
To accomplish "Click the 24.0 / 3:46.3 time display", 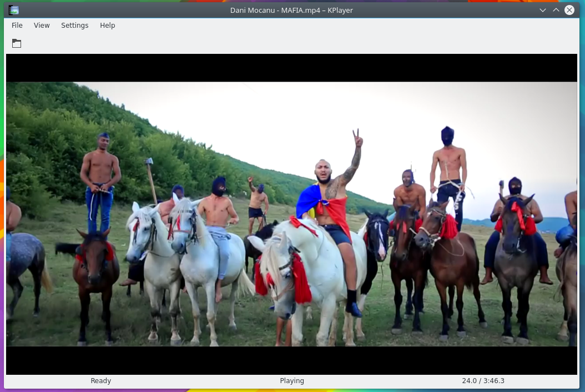I will click(483, 381).
